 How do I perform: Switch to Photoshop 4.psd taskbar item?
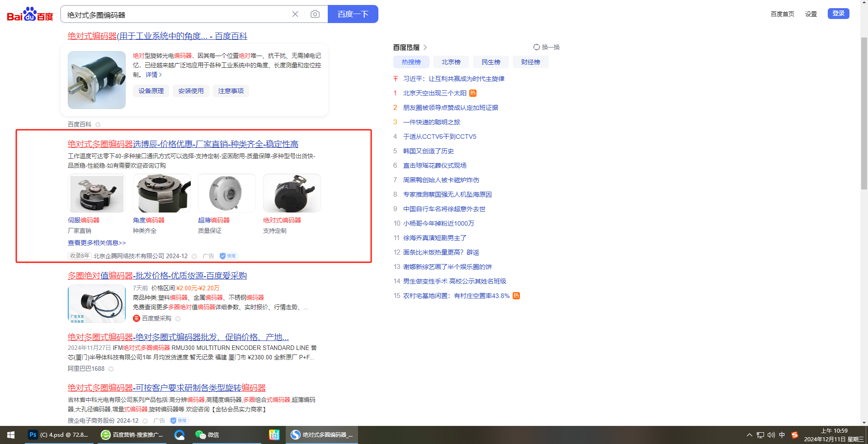click(x=59, y=435)
